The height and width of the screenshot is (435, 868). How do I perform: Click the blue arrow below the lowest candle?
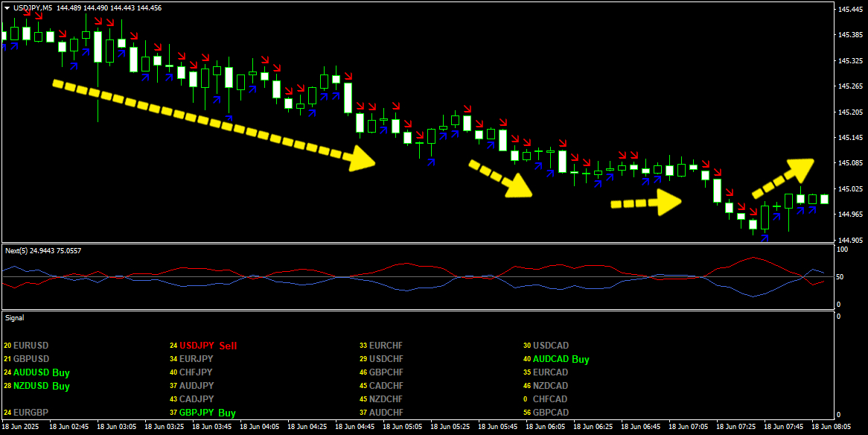764,238
